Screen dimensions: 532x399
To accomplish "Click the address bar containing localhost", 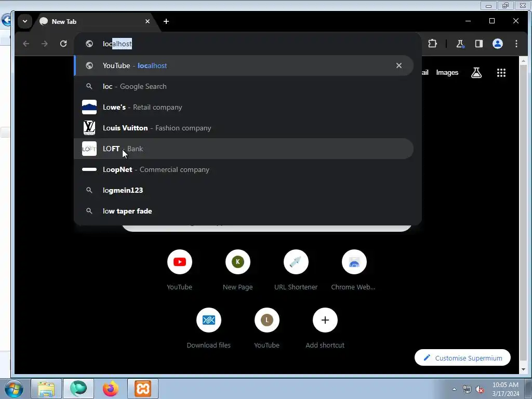I will point(248,44).
